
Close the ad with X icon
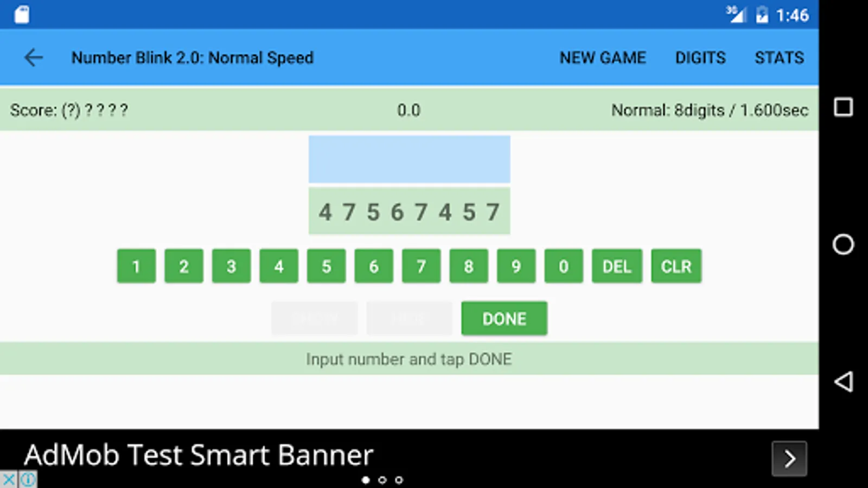click(9, 479)
